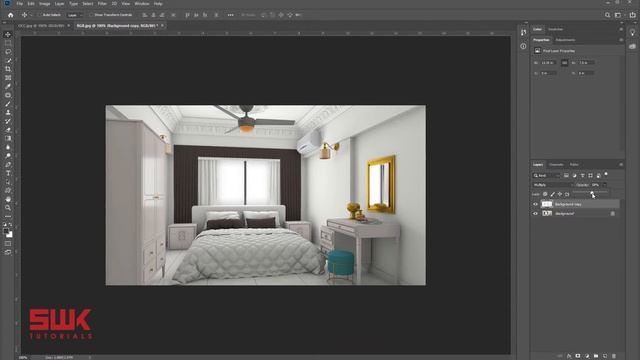Screen dimensions: 640x360
Task: Select the Rectangular Marquee tool
Action: coord(8,43)
